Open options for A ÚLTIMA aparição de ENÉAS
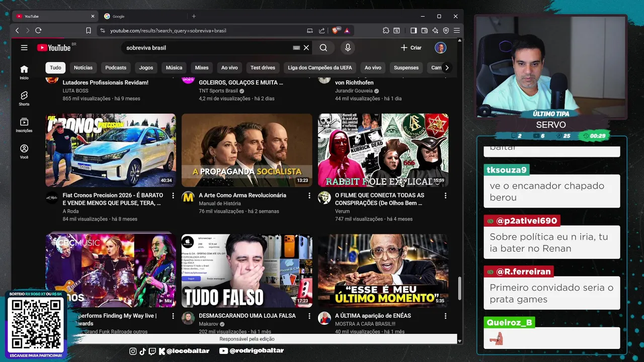 [445, 316]
